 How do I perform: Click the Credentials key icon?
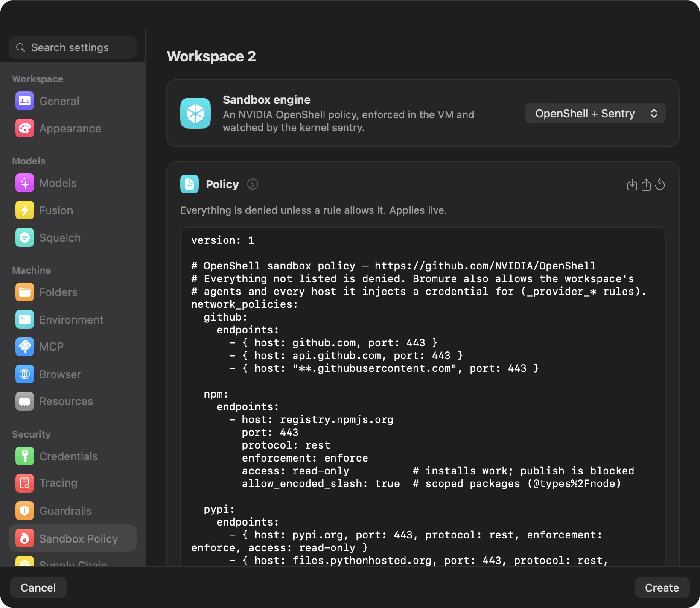25,456
